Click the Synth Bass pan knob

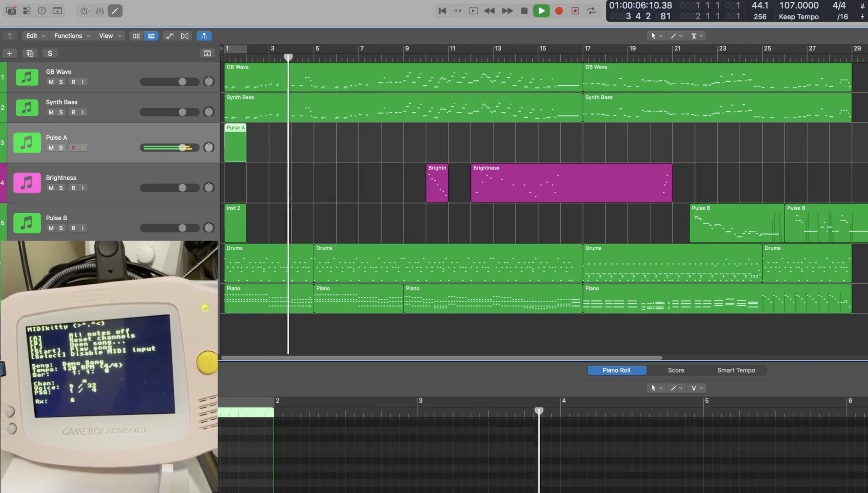(x=209, y=112)
